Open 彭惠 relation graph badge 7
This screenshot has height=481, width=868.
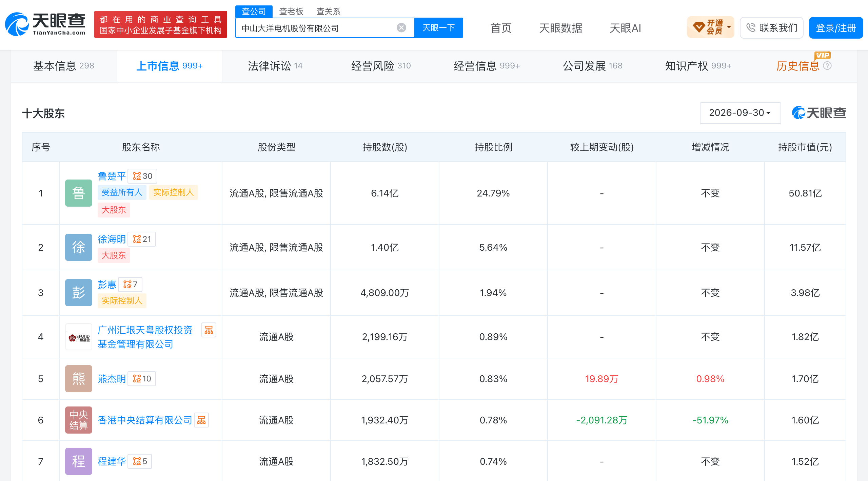pyautogui.click(x=130, y=285)
